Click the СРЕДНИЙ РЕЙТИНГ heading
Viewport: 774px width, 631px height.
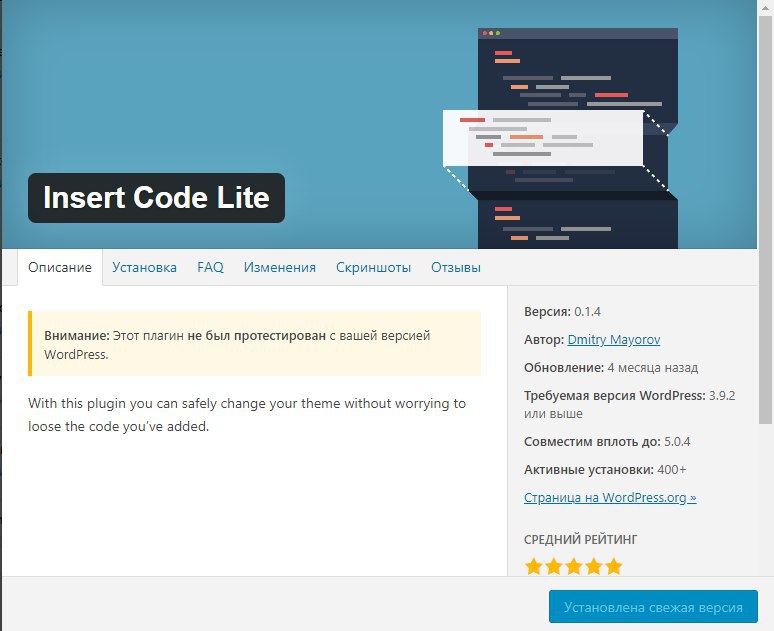(x=580, y=540)
